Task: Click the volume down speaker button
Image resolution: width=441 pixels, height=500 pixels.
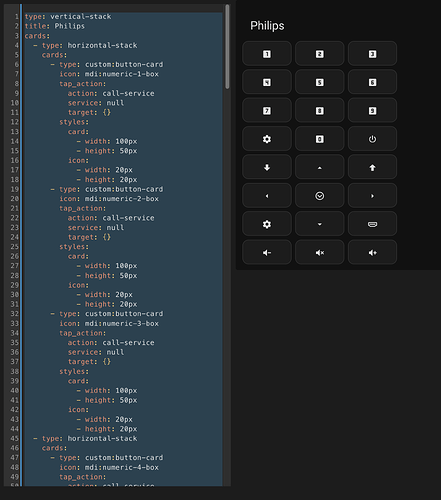Action: pyautogui.click(x=267, y=252)
